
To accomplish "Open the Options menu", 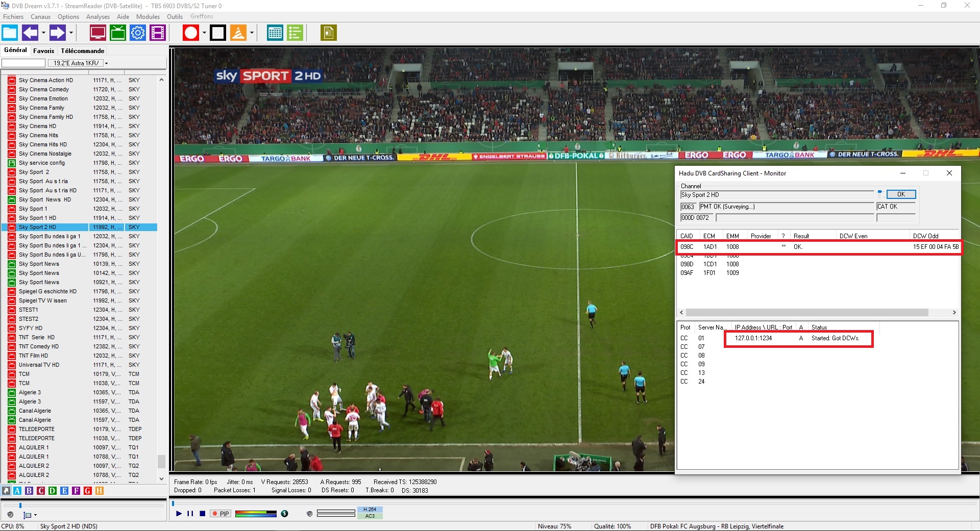I will pos(68,17).
